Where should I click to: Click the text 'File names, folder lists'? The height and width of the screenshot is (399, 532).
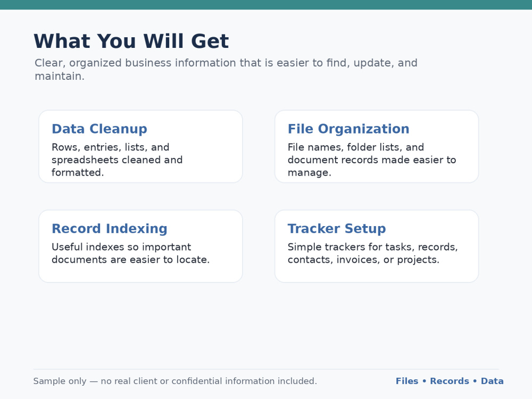[x=372, y=160]
